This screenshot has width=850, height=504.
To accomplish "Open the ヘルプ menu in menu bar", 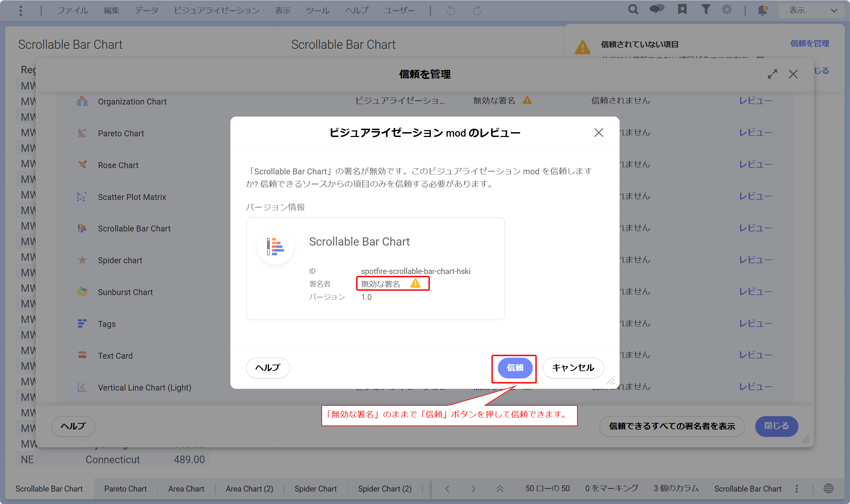I will (x=357, y=10).
